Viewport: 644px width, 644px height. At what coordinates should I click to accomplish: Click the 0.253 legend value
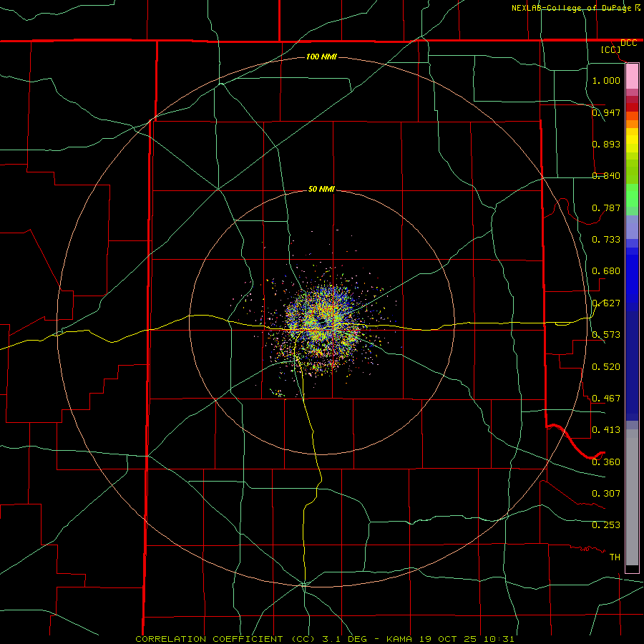tap(606, 525)
